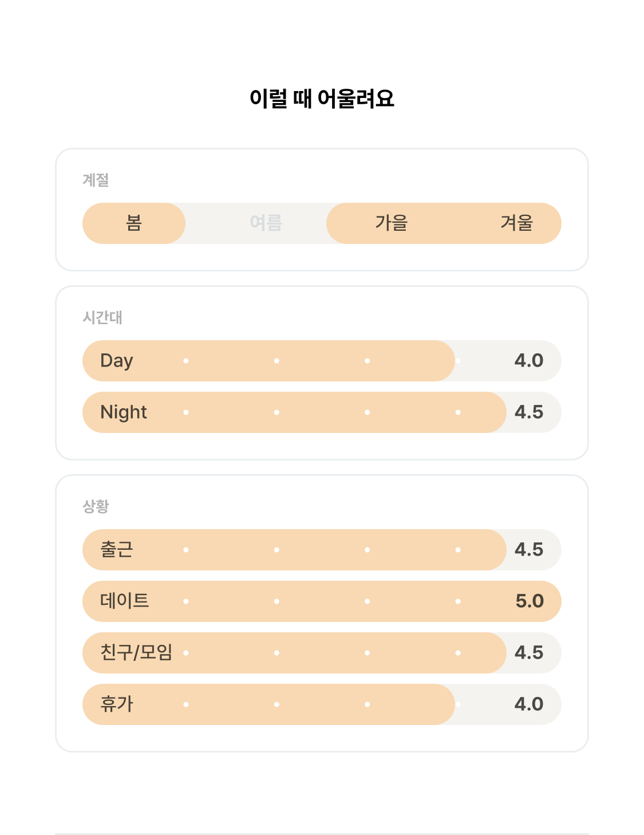Toggle the 여름 season option
Viewport: 644px width, 835px height.
tap(266, 223)
